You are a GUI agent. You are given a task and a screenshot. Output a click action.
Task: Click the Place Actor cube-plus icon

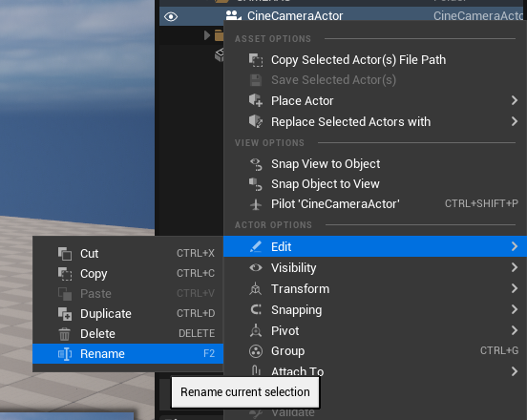coord(256,100)
